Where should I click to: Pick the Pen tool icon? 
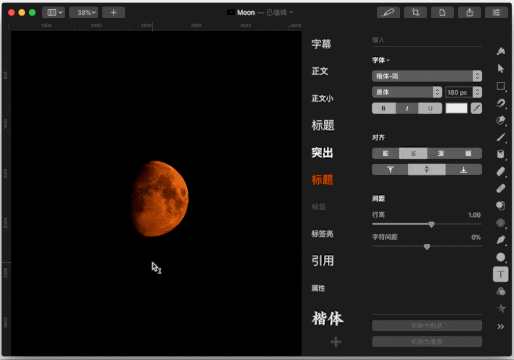[x=500, y=240]
